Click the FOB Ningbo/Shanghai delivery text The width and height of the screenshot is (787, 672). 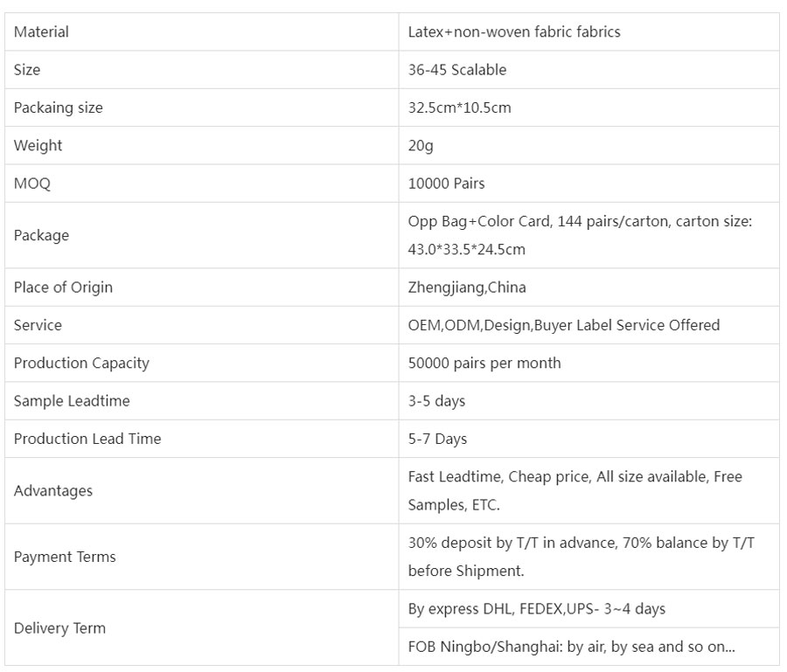569,647
